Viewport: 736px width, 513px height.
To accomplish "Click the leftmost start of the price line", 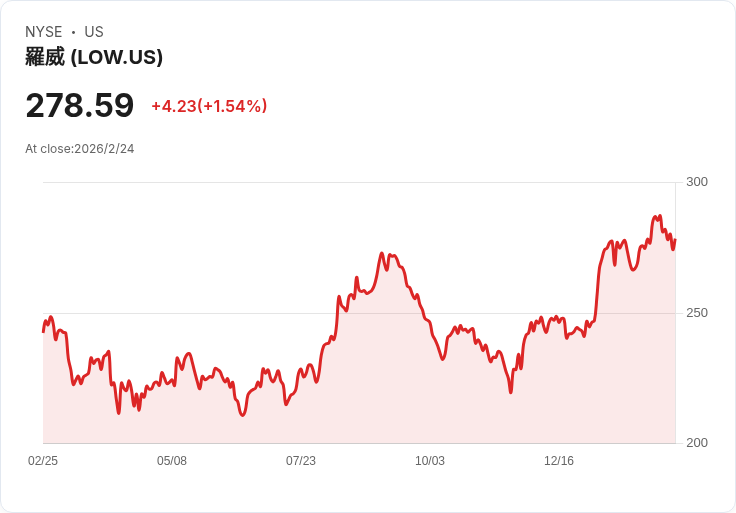I will pos(43,331).
